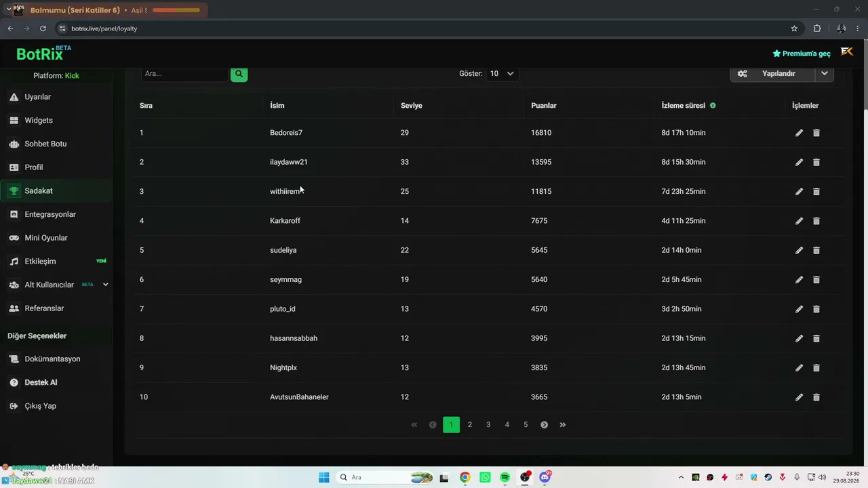Select the Sadakat sidebar item
This screenshot has height=488, width=868.
(57, 191)
